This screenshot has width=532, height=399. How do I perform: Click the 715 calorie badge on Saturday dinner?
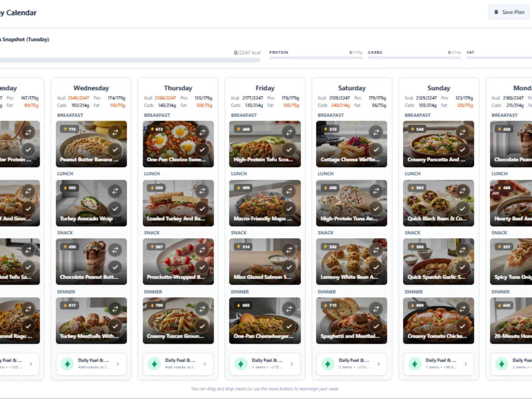coord(330,305)
